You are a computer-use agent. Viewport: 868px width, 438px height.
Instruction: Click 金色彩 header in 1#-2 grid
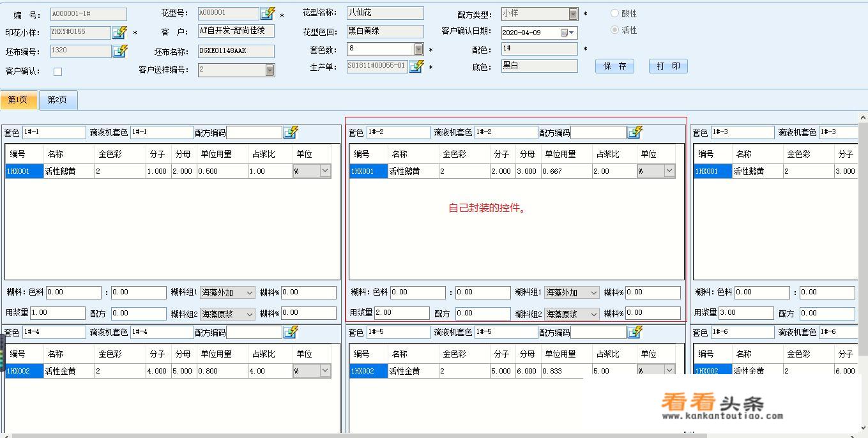(x=464, y=154)
